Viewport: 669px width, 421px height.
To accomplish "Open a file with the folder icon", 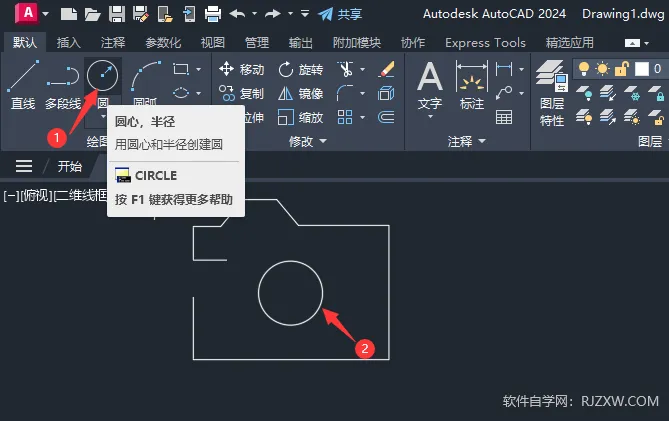I will pos(92,15).
